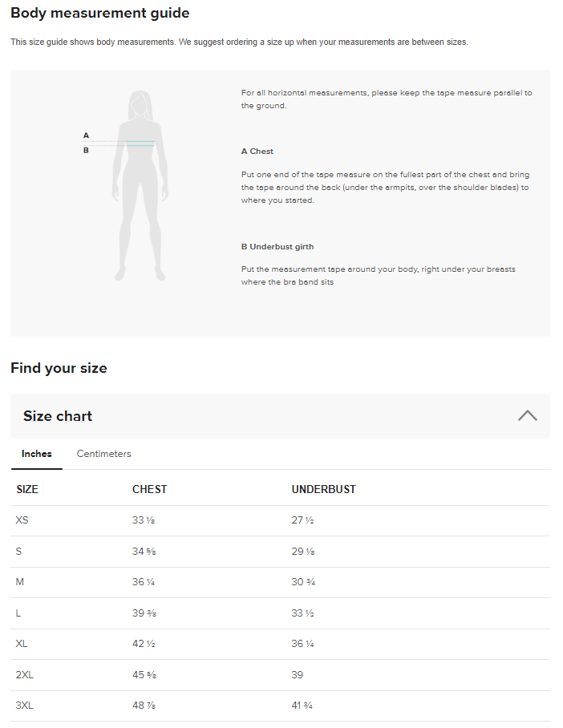Click the 2XL underbust value 39
Image resolution: width=563 pixels, height=728 pixels.
tap(298, 675)
